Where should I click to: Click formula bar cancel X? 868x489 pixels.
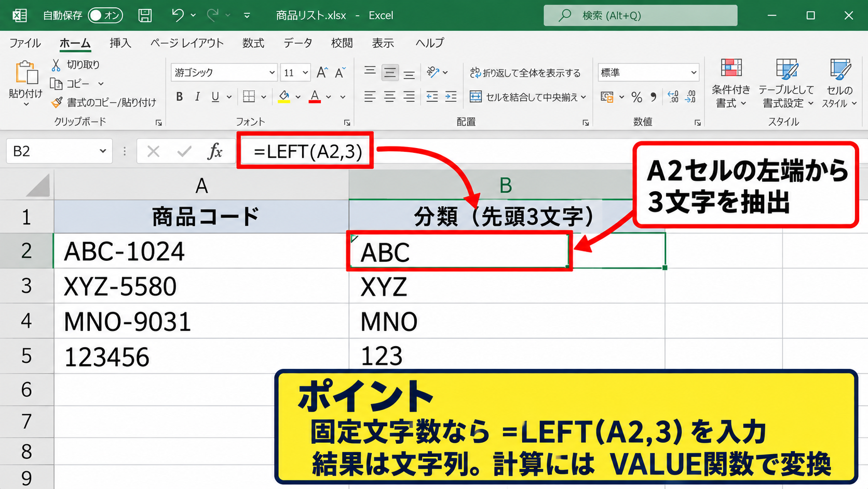(x=153, y=151)
